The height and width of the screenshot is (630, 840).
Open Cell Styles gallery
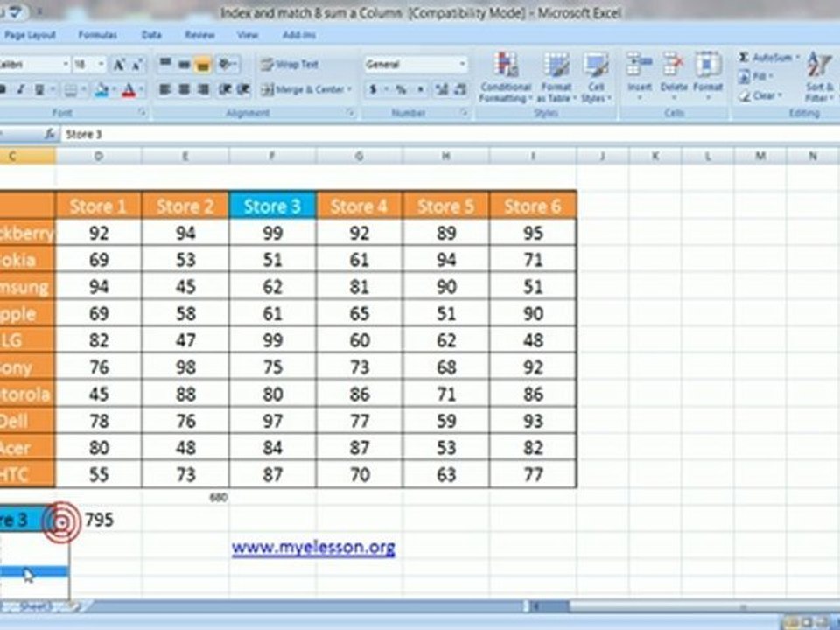(595, 76)
